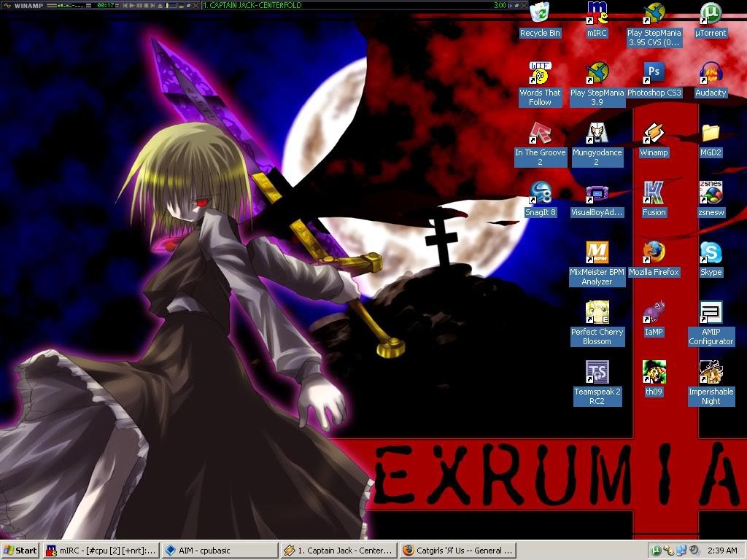The image size is (747, 560).
Task: Open the Windows Start menu
Action: tap(20, 551)
